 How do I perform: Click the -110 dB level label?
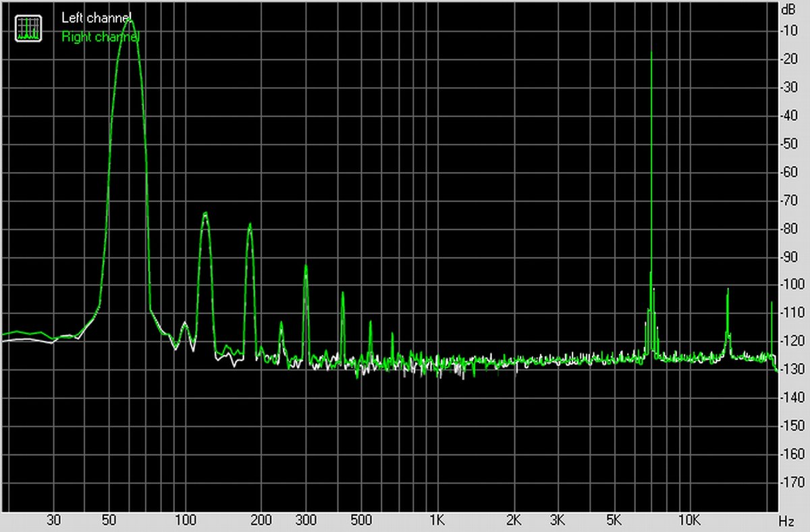tap(792, 313)
